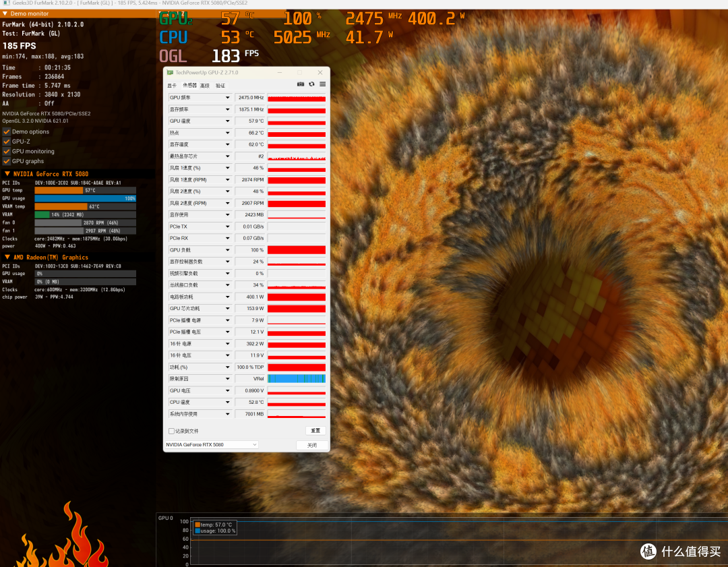
Task: Click the GPU-Z title bar app icon
Action: (170, 72)
